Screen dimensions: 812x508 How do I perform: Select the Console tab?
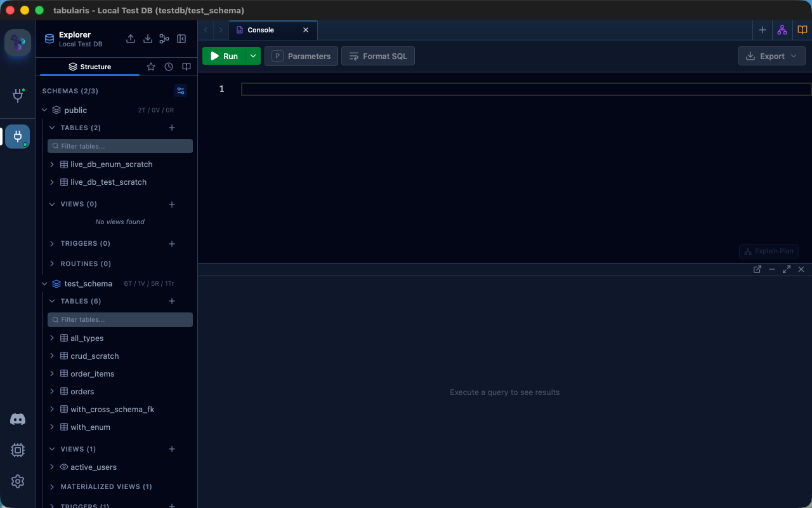point(273,30)
